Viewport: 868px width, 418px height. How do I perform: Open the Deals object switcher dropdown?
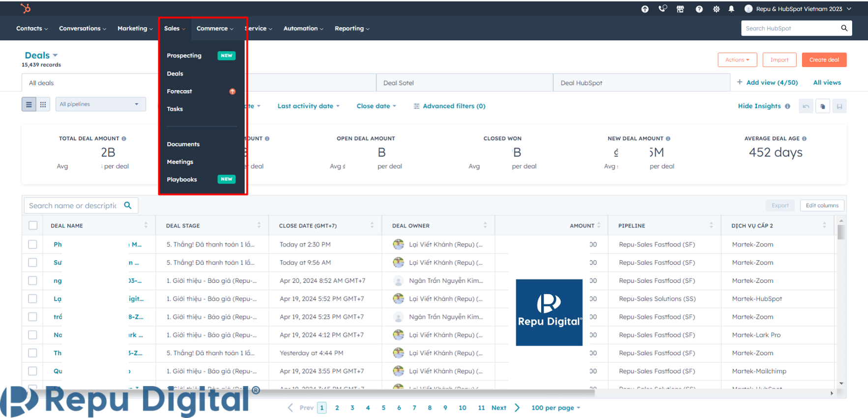[41, 56]
